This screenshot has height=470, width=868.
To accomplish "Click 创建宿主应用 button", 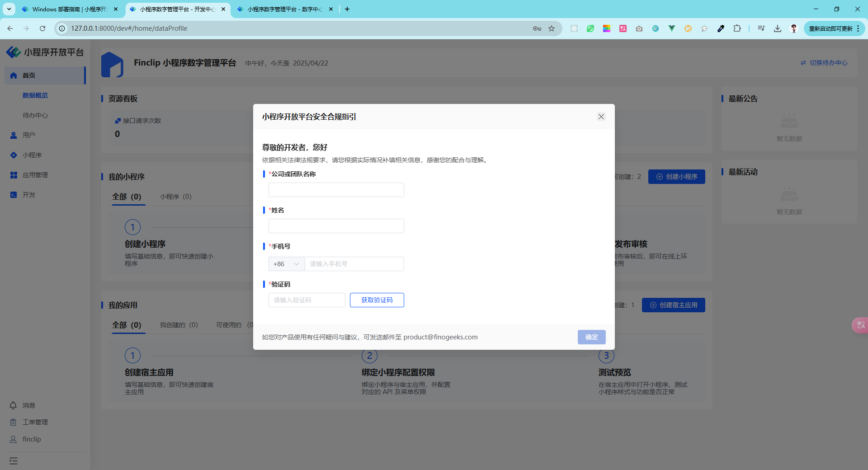I will 673,305.
